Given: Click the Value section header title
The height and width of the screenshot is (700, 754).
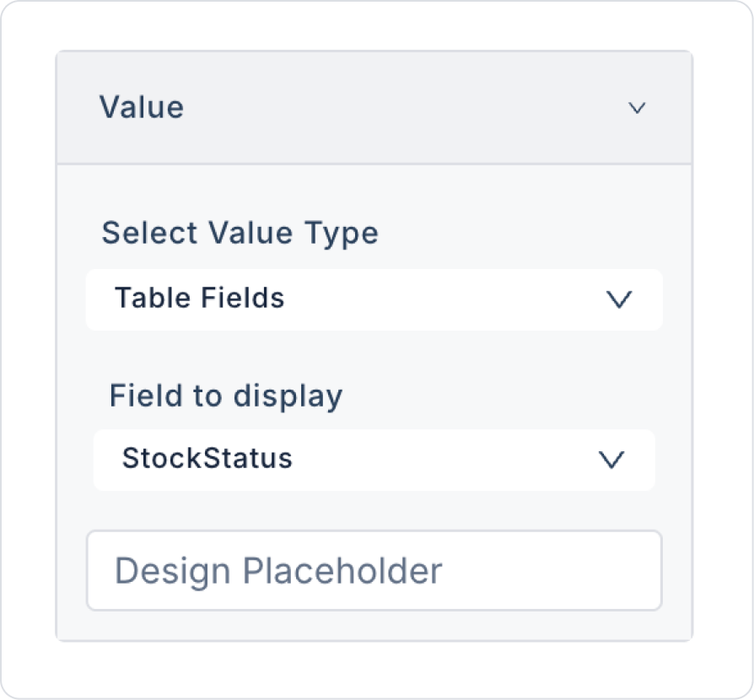Looking at the screenshot, I should [142, 108].
